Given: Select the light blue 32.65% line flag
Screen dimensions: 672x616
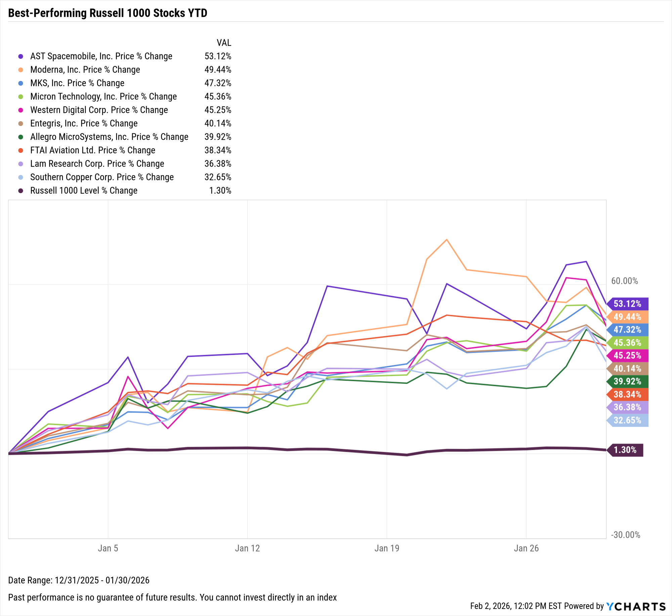Looking at the screenshot, I should (x=627, y=421).
